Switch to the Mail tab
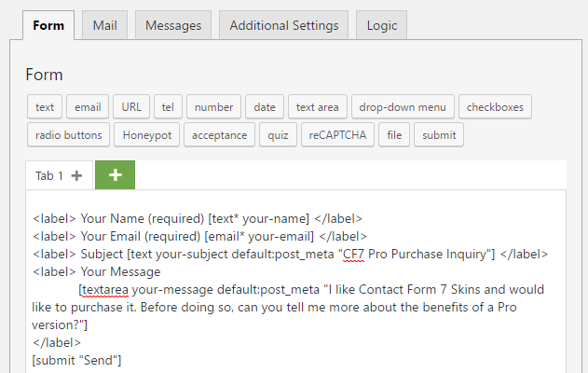The image size is (588, 373). point(104,25)
